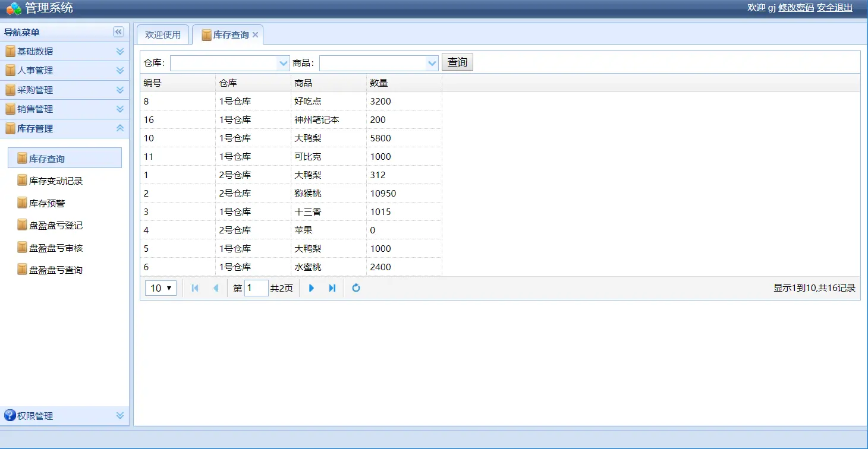The image size is (868, 449).
Task: Select the 库存查询 tab label
Action: click(231, 35)
